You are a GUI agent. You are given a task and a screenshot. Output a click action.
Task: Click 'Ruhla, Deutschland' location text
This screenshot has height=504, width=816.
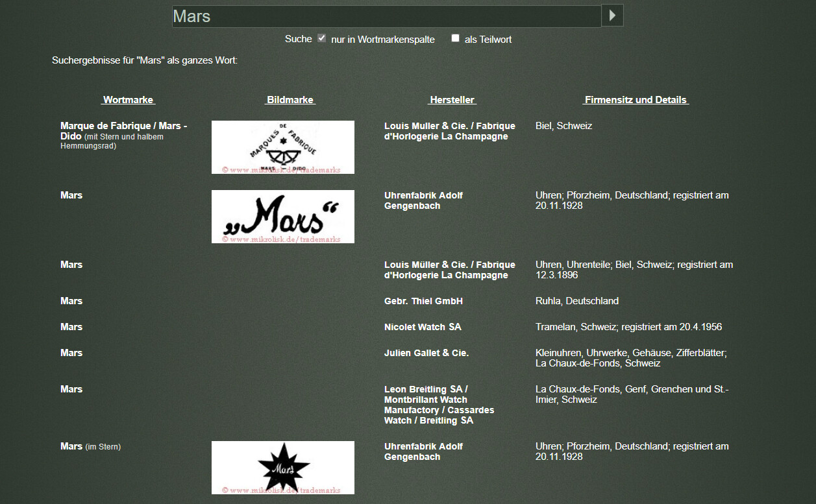pyautogui.click(x=577, y=301)
